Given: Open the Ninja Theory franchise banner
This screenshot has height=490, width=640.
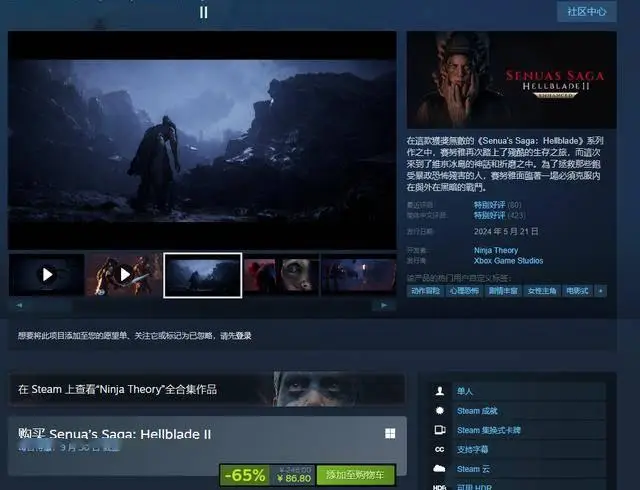Looking at the screenshot, I should point(207,389).
